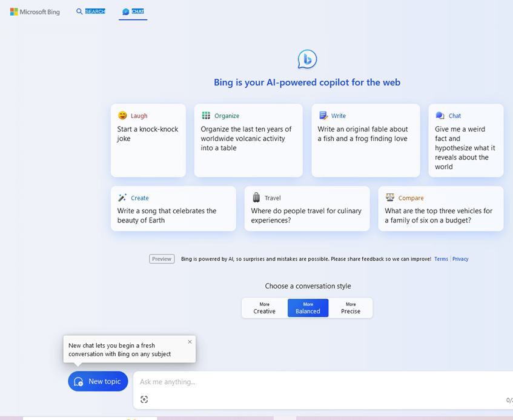
Task: Focus the Ask me anything input box
Action: point(322,382)
